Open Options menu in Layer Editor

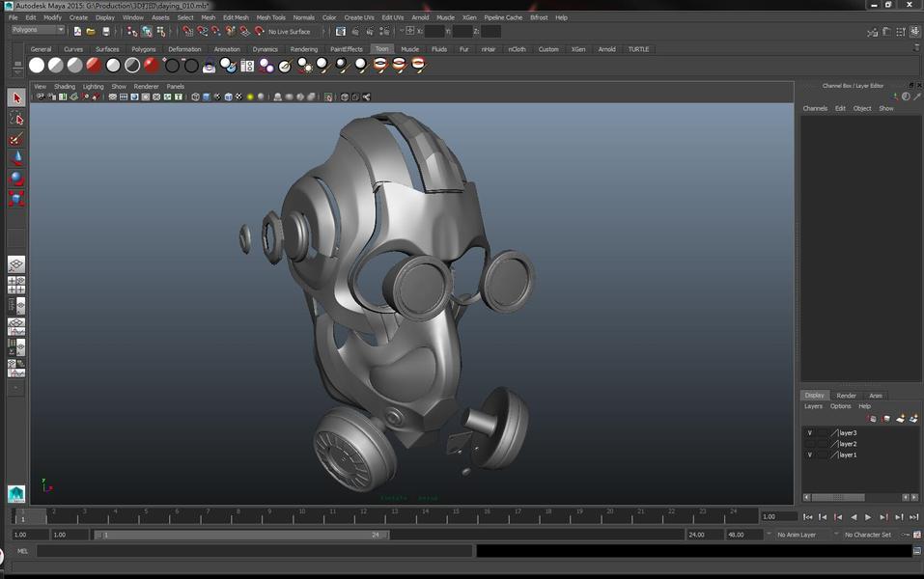[x=841, y=406]
